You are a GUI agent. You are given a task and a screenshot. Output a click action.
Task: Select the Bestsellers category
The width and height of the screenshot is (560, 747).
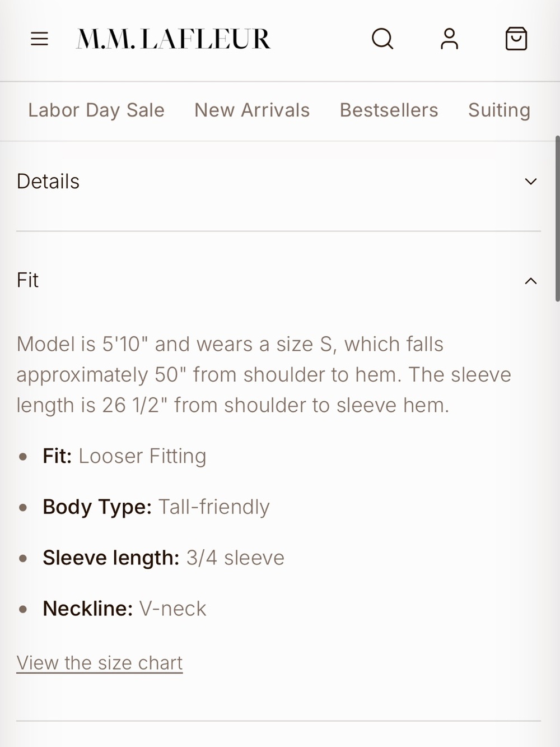tap(389, 110)
